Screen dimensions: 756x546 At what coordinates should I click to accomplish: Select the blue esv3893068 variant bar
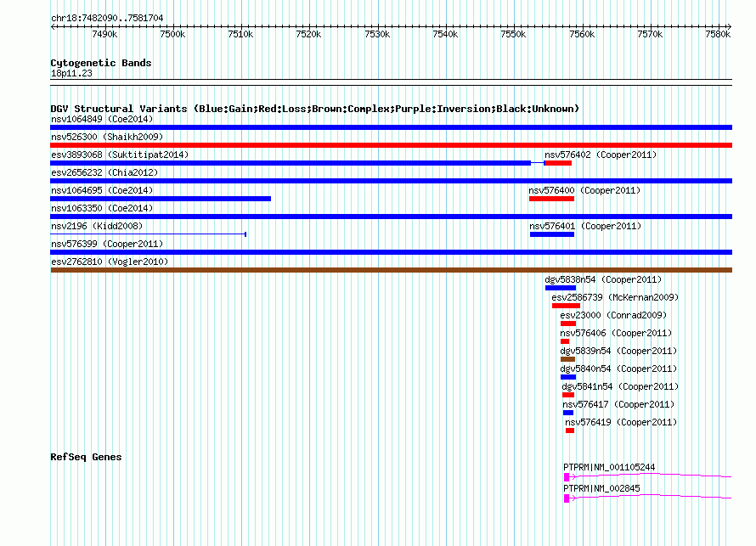(x=291, y=163)
